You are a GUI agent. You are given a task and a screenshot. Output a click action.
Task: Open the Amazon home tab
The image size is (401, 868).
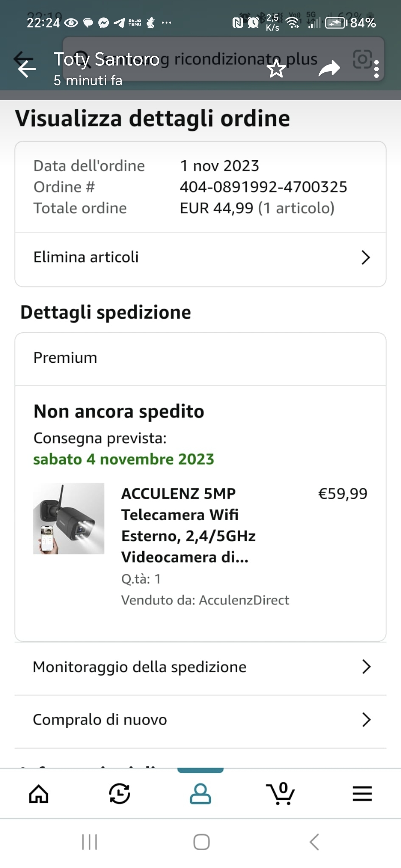point(39,794)
